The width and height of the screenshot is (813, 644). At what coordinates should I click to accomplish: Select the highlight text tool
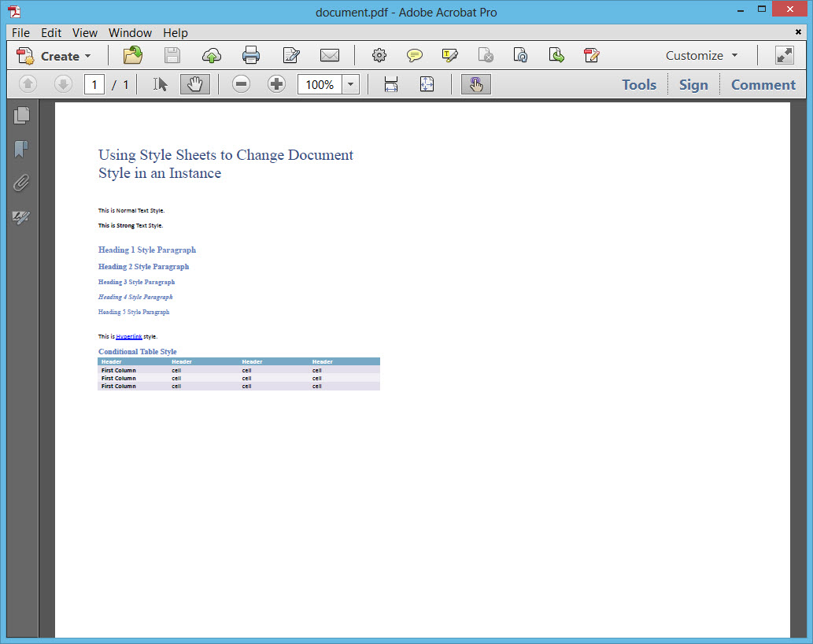click(449, 55)
